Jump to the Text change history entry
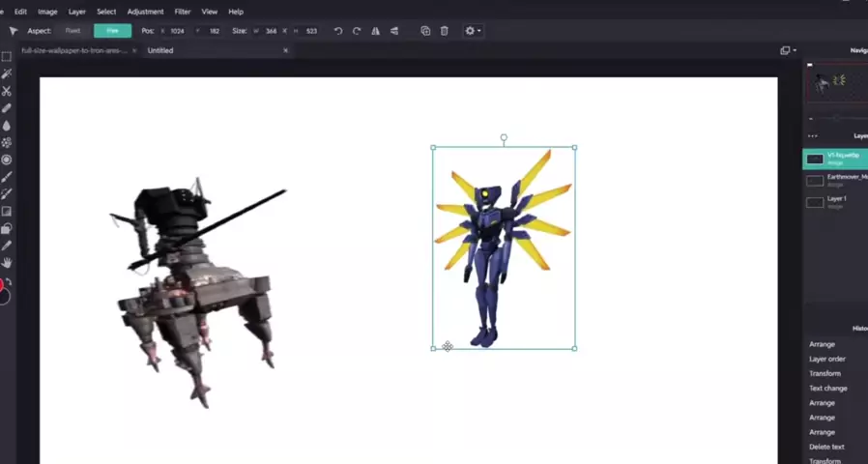The image size is (868, 464). (828, 389)
